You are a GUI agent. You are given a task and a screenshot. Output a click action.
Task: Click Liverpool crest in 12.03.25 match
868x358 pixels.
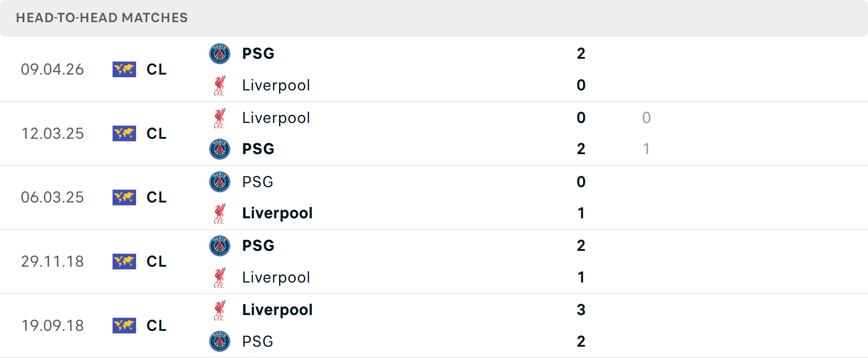point(220,118)
